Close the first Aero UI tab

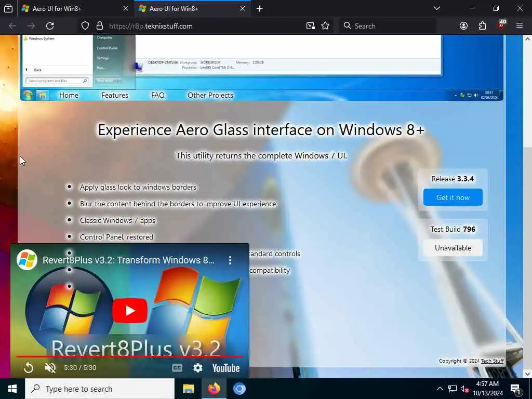126,8
